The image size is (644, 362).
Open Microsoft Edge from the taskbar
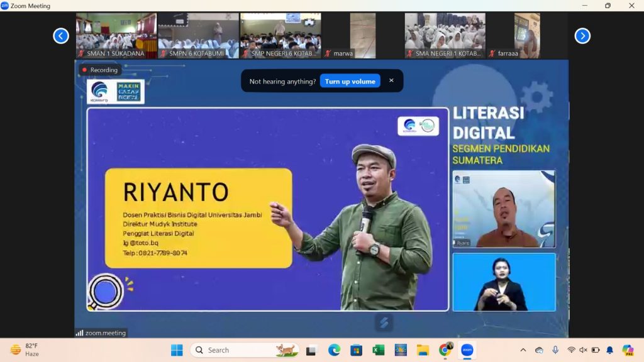pos(334,350)
